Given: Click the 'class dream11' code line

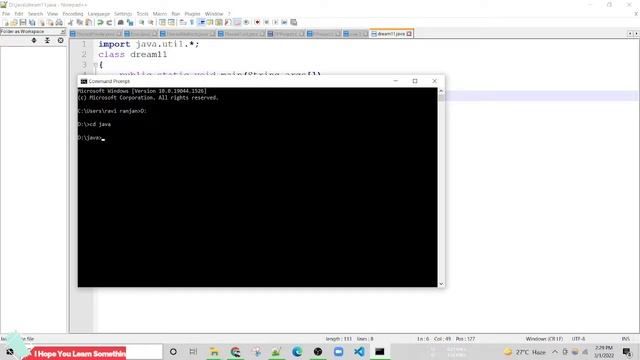Looking at the screenshot, I should (x=132, y=54).
